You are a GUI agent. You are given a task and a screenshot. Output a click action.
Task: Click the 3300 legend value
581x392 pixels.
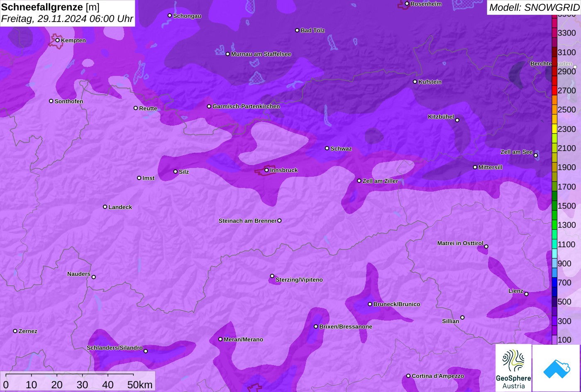coord(567,33)
